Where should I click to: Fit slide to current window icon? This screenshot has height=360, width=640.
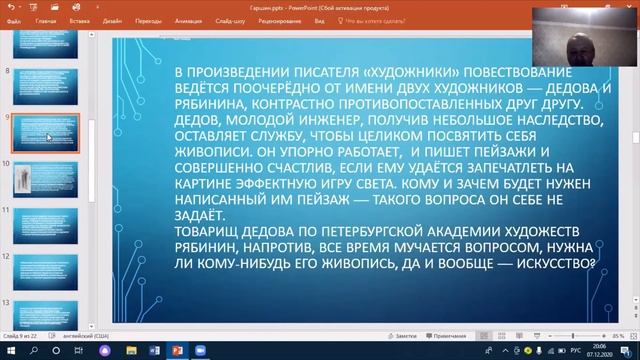tap(633, 336)
